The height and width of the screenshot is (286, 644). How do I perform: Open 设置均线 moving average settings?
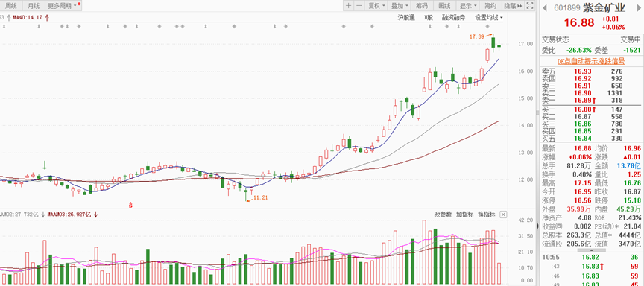click(x=489, y=17)
